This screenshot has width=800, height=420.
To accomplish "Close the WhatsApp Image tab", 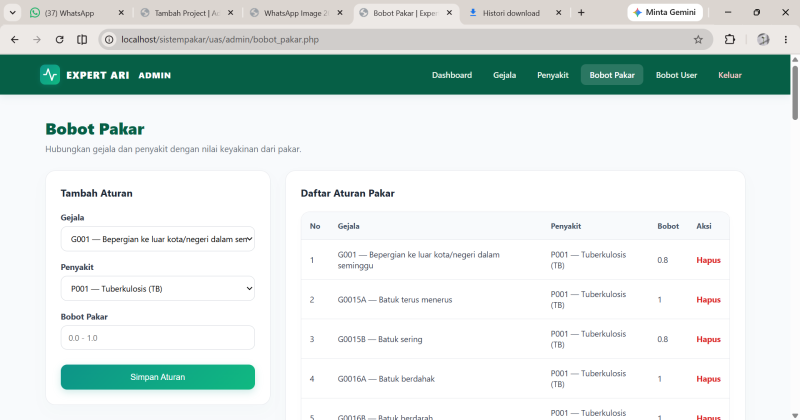I will pyautogui.click(x=340, y=13).
